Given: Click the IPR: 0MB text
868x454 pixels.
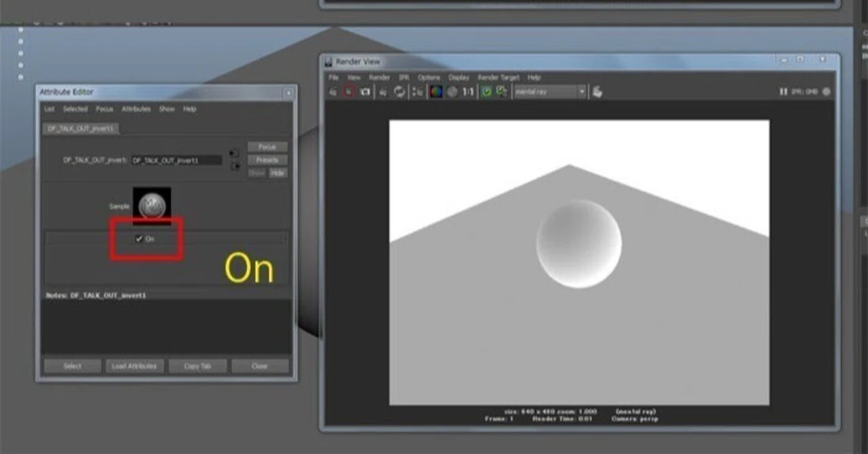Looking at the screenshot, I should 804,92.
